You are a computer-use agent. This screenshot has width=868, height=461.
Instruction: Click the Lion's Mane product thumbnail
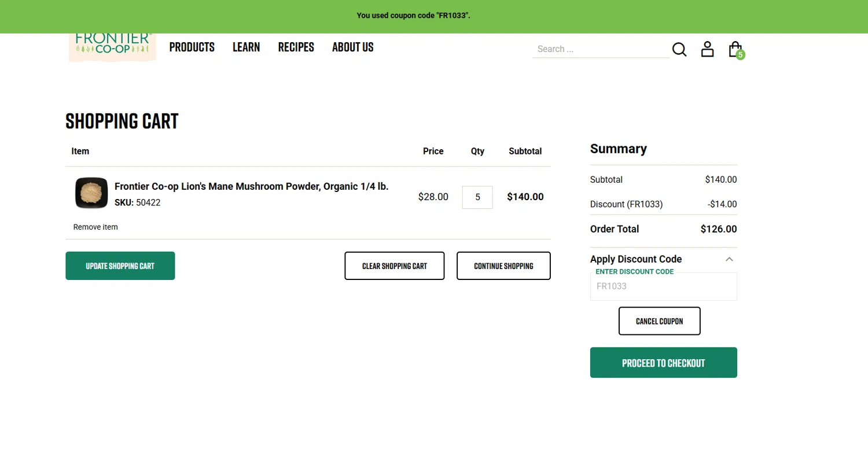click(x=91, y=193)
